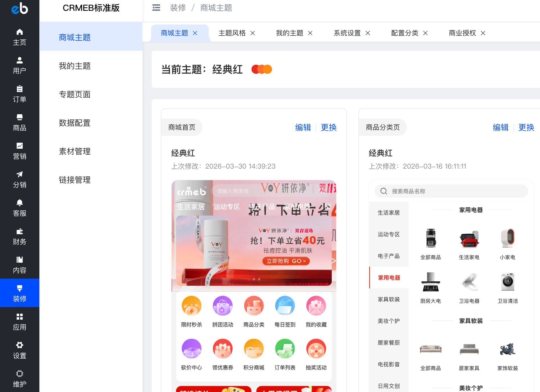Select the 装修 decoration section
Image resolution: width=540 pixels, height=392 pixels.
(x=20, y=293)
